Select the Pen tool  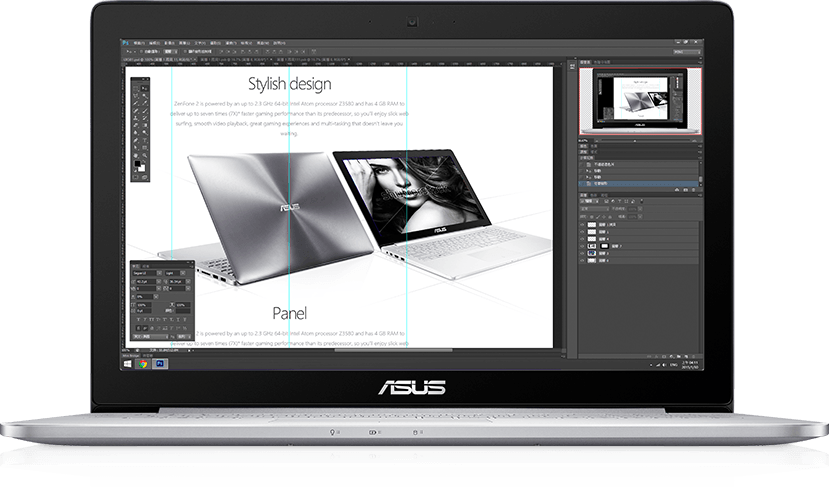135,140
